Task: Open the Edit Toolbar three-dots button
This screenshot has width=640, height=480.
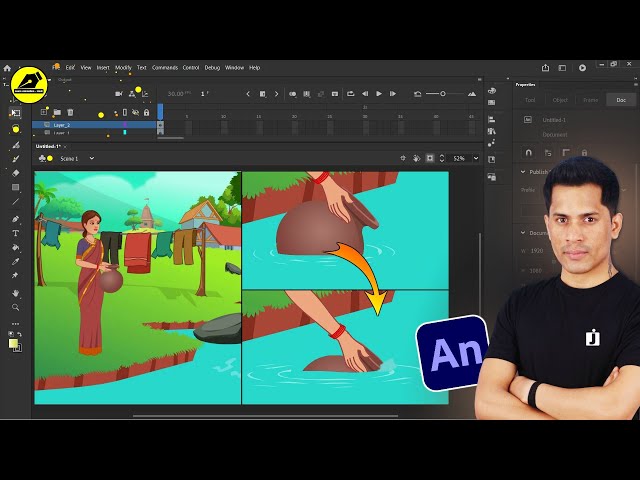Action: point(16,324)
